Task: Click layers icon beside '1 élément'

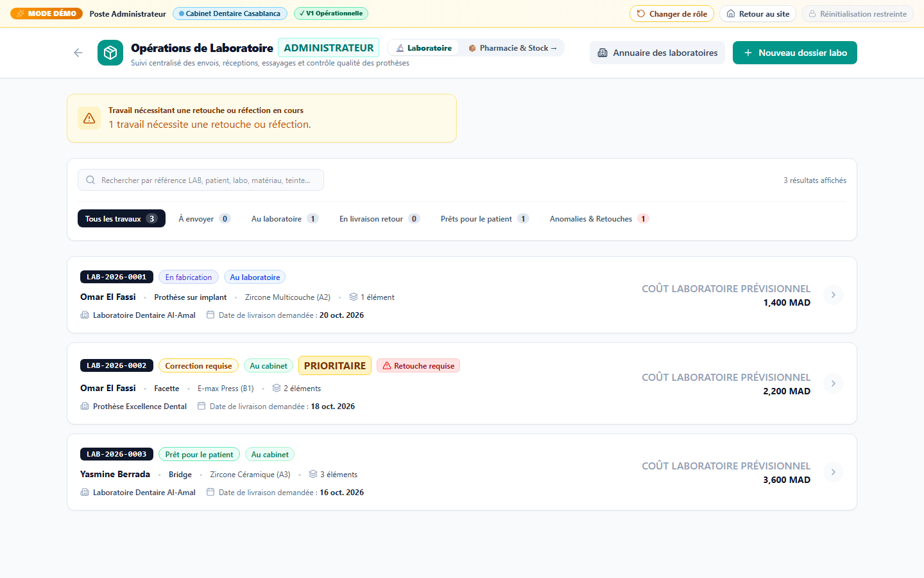Action: [354, 297]
